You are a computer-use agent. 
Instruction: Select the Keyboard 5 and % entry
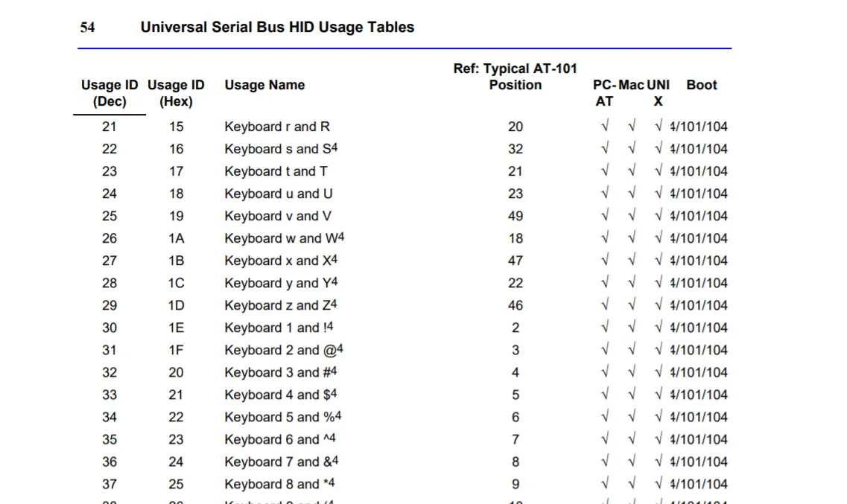282,417
